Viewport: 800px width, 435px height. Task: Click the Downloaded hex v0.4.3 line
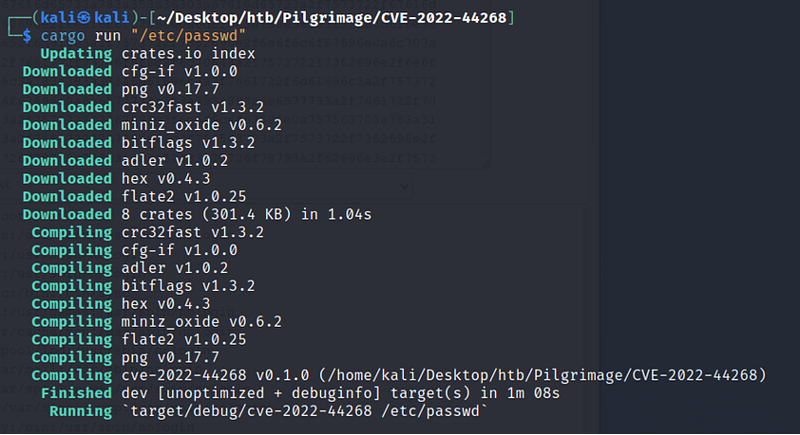[x=116, y=178]
